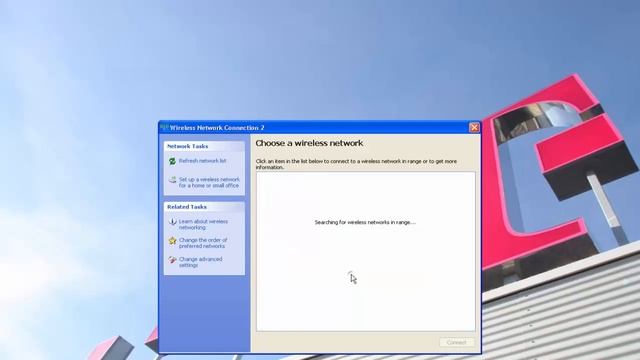The image size is (640, 360).
Task: Refresh network list link
Action: click(x=202, y=161)
